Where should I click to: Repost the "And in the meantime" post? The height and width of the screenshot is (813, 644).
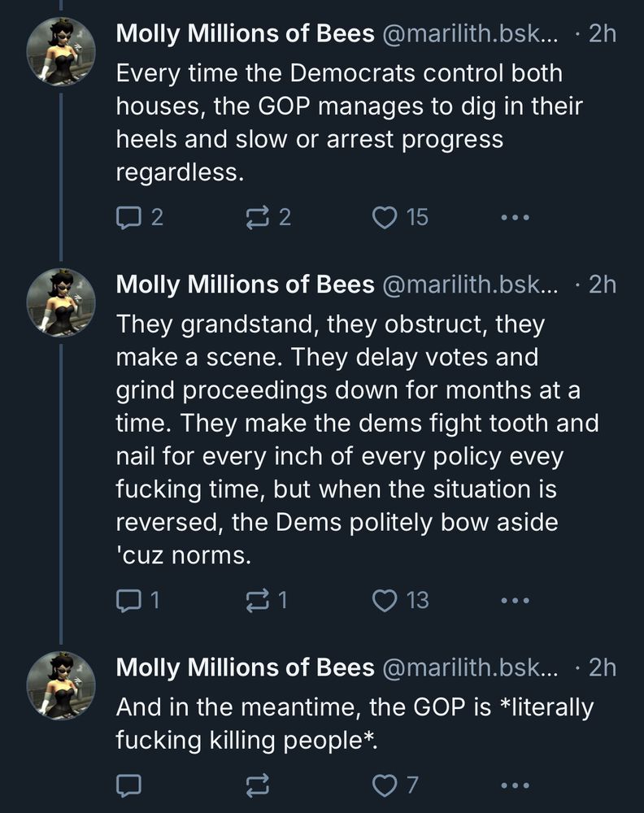258,785
